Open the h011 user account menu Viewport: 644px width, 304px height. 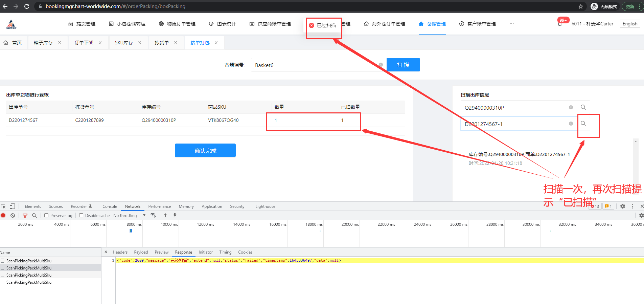pos(592,24)
